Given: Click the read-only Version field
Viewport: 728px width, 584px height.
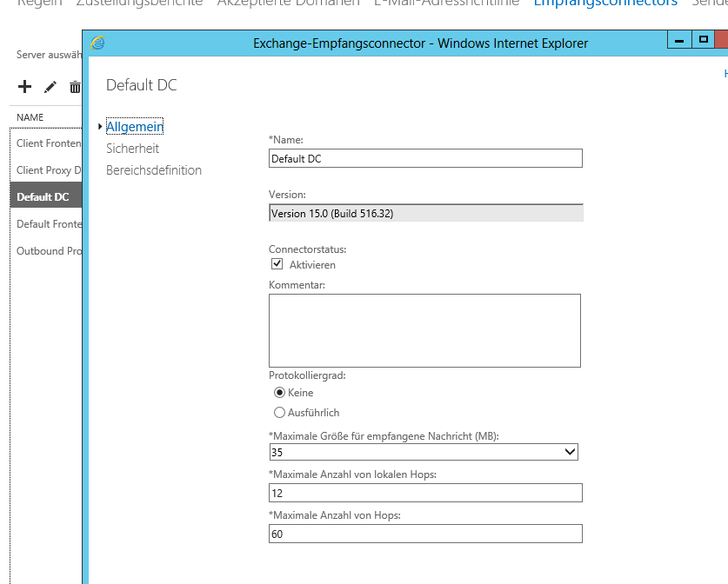Looking at the screenshot, I should point(425,213).
